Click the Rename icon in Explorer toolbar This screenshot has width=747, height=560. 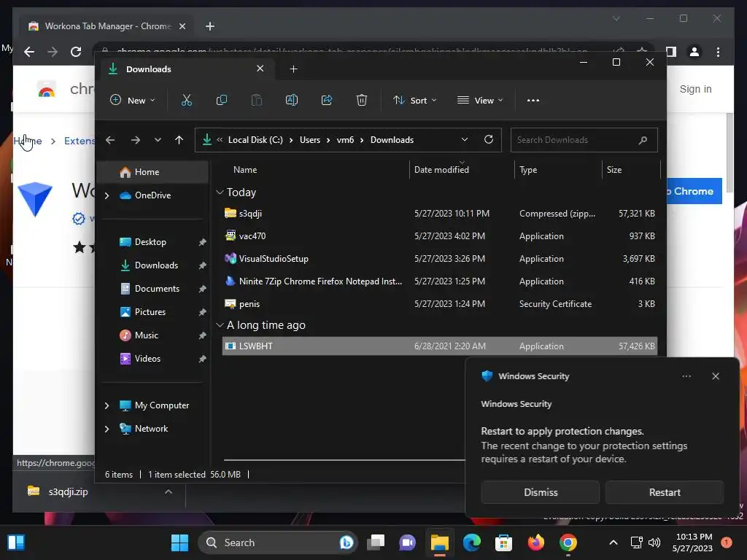(292, 101)
